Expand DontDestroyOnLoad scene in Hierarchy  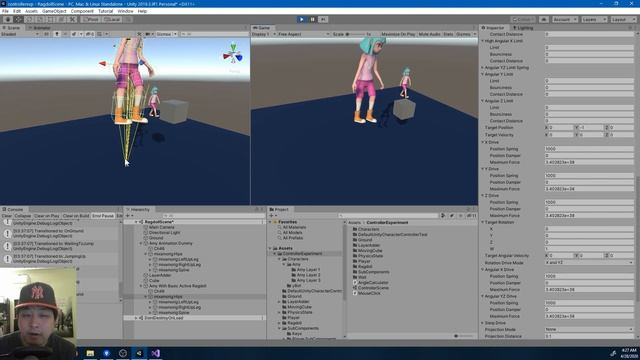(x=136, y=318)
